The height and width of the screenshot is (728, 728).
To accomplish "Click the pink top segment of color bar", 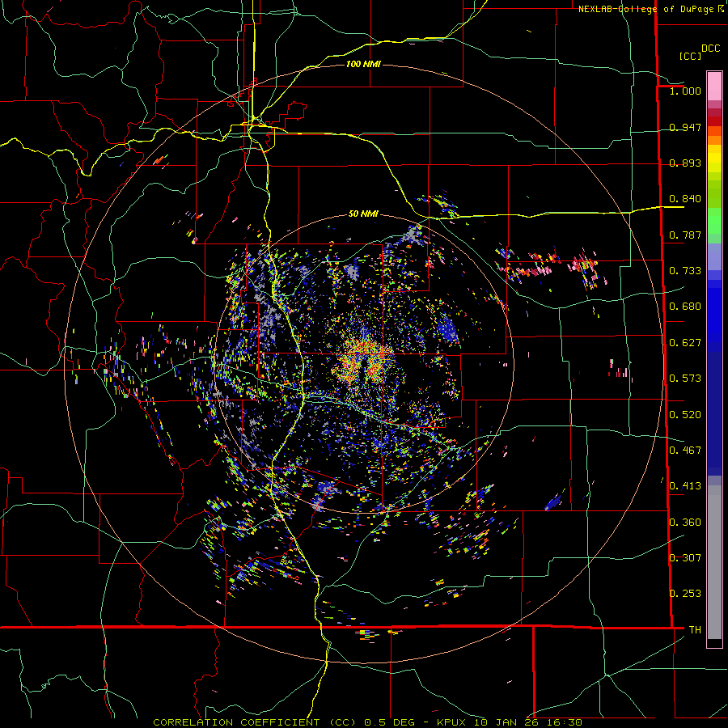I will (x=714, y=86).
